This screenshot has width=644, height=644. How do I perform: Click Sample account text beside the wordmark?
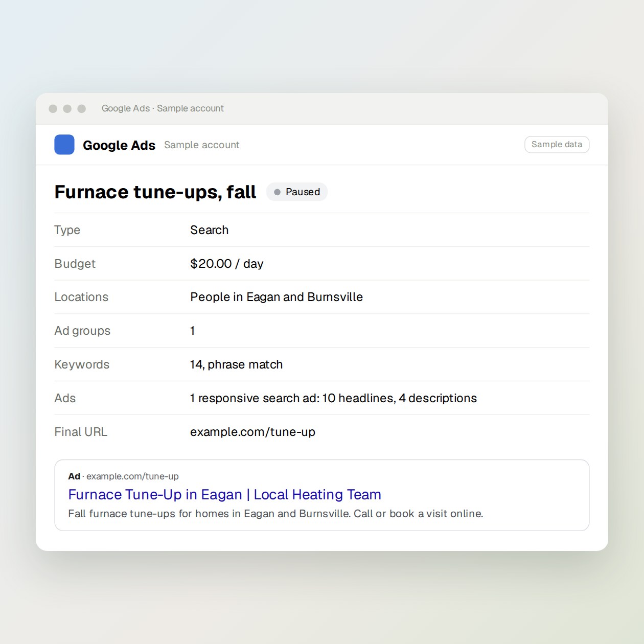[201, 145]
